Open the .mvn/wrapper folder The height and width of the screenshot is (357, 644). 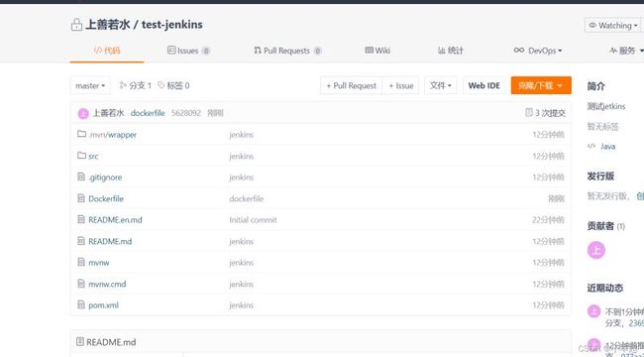pos(113,135)
